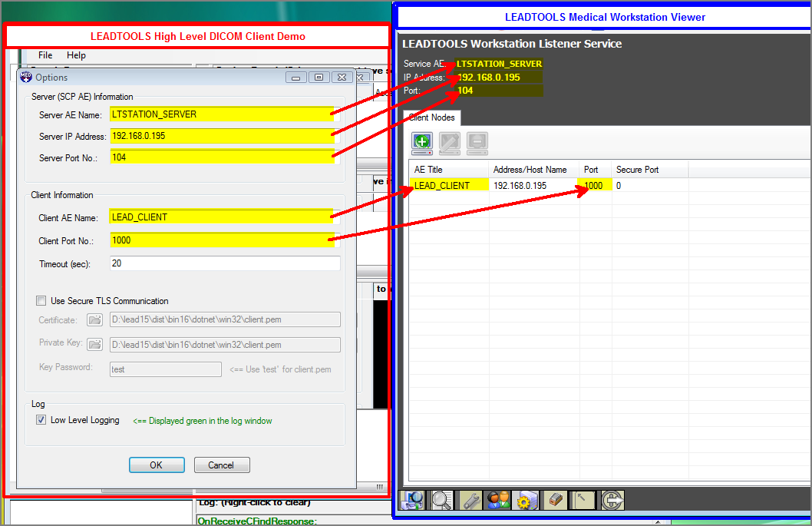
Task: Click the Add Client Node icon
Action: point(421,143)
